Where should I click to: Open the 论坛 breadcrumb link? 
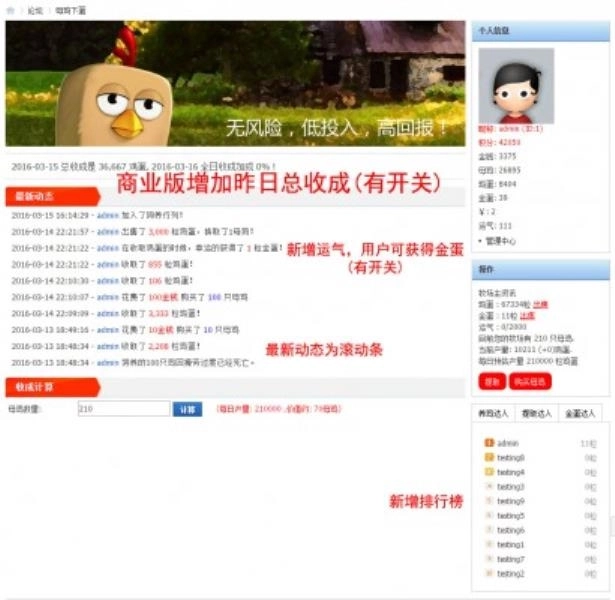(x=35, y=11)
